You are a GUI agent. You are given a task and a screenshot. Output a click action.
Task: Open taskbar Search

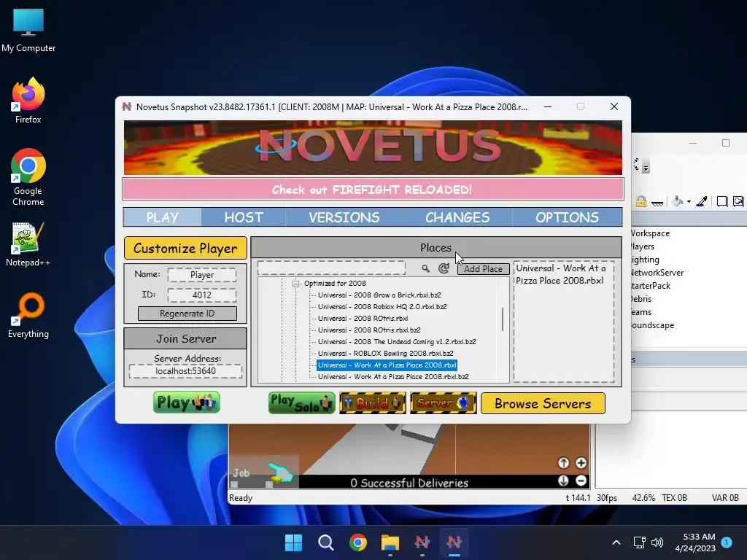coord(326,542)
